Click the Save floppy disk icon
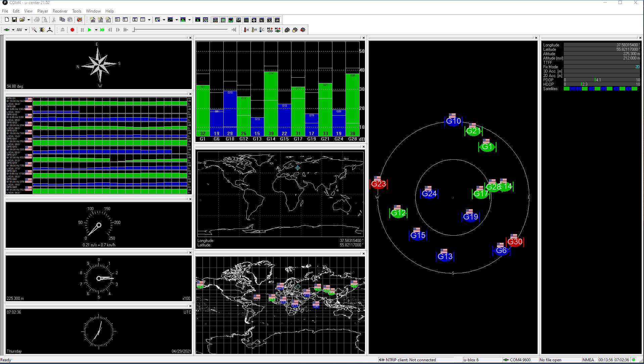644x364 pixels. (x=14, y=20)
